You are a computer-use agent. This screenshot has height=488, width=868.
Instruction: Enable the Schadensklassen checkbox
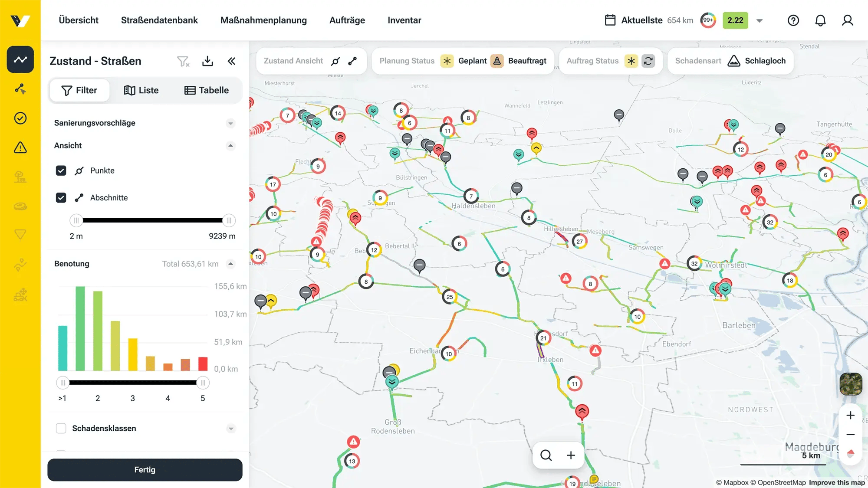click(61, 428)
